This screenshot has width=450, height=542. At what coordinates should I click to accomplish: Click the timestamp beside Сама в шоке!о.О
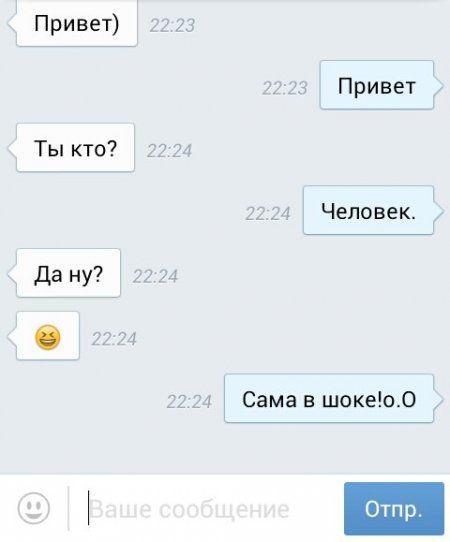coord(189,402)
